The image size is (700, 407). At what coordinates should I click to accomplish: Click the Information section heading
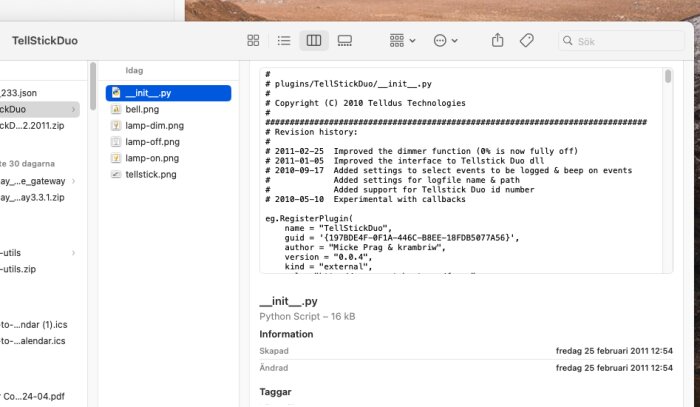click(286, 334)
